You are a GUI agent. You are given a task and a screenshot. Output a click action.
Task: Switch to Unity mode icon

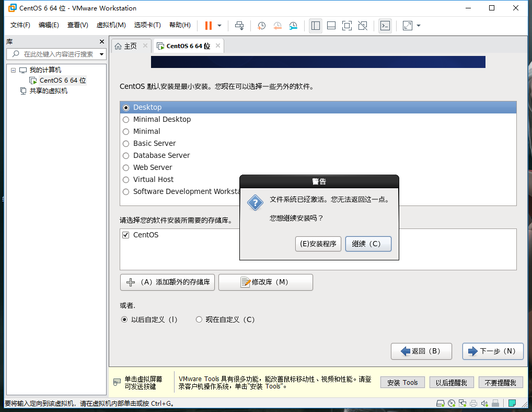[x=363, y=26]
